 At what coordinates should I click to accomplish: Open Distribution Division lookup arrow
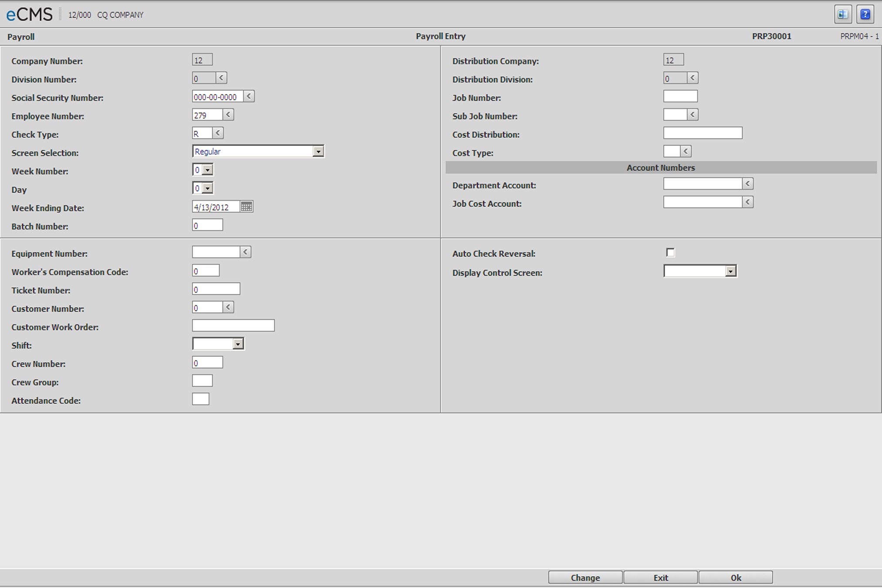point(693,78)
